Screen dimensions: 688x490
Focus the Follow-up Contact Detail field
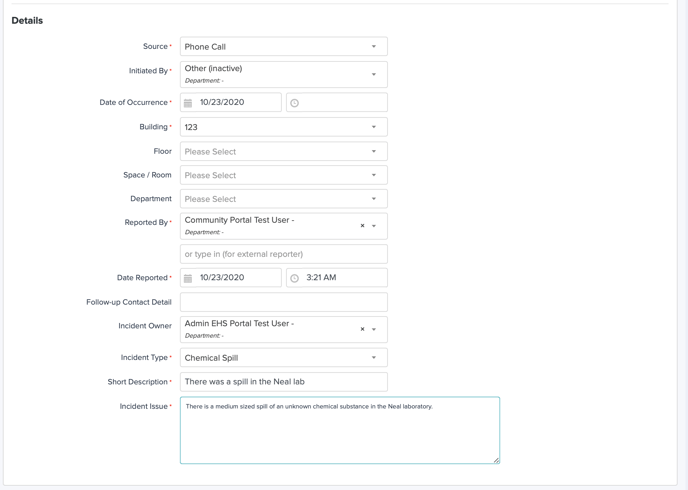tap(283, 302)
